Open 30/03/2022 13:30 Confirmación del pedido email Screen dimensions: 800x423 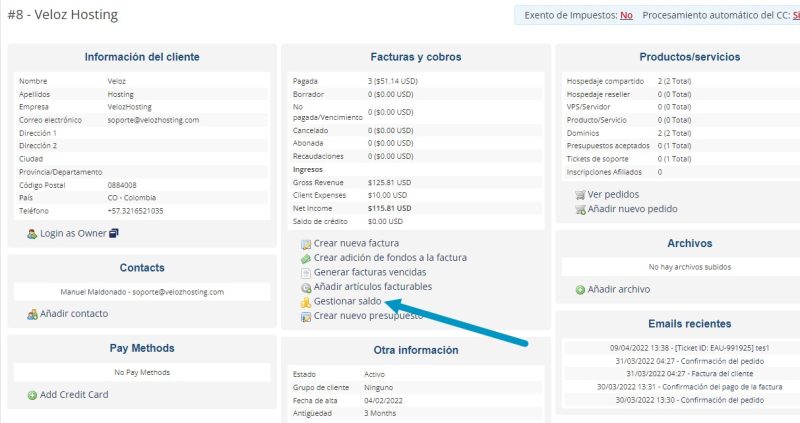[690, 400]
